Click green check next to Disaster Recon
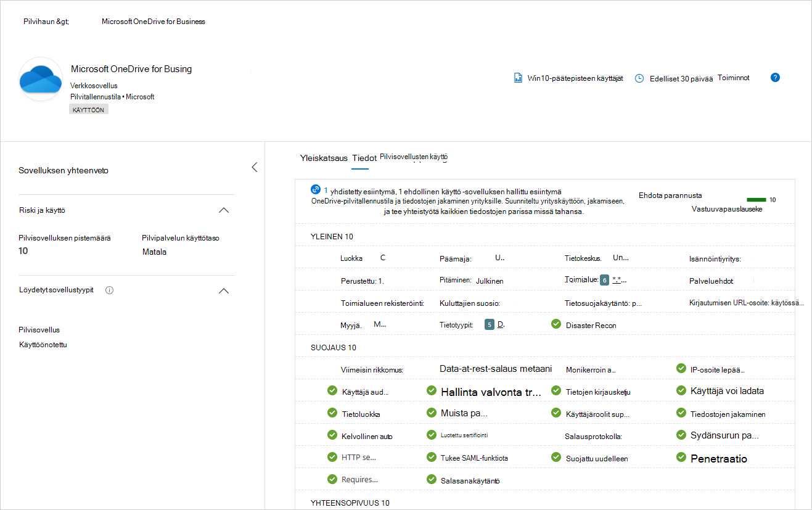812x510 pixels. (556, 324)
